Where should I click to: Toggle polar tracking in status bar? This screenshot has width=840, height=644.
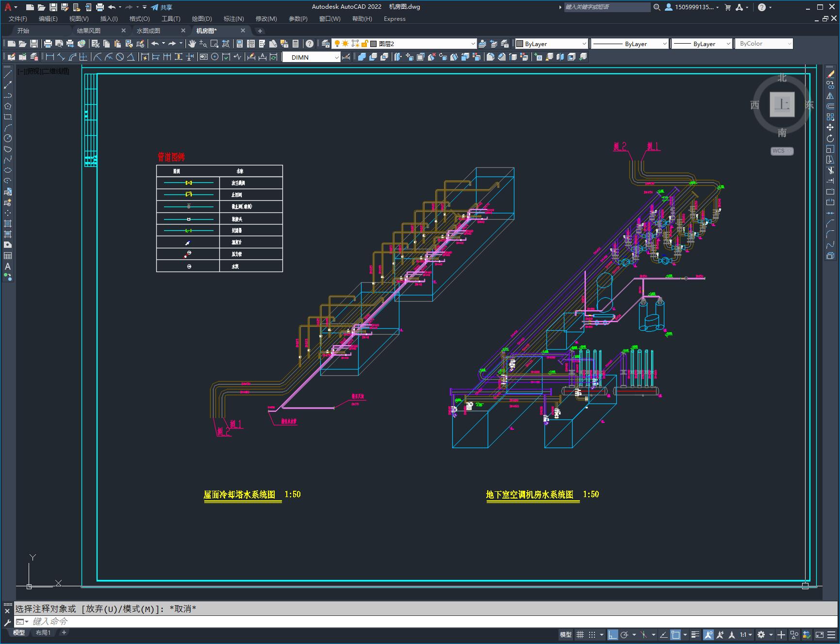point(625,634)
